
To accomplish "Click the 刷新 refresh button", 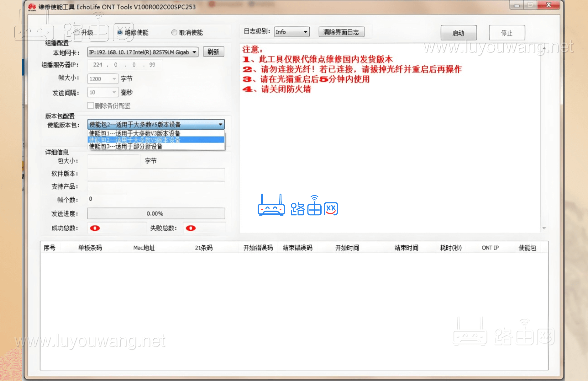I will 213,51.
